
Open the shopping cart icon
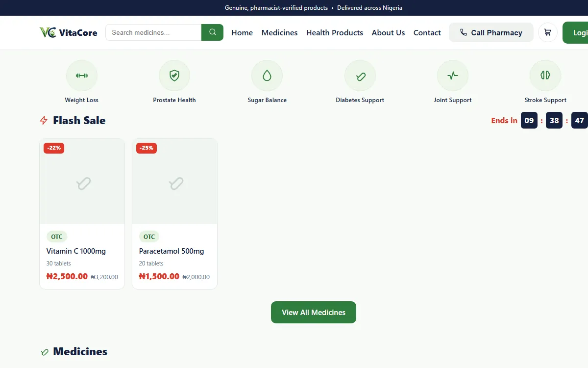[547, 32]
